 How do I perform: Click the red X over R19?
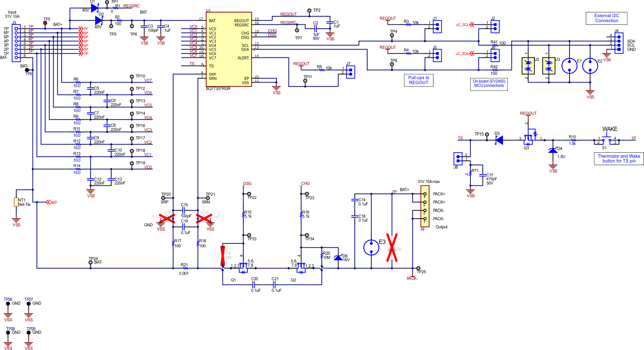click(223, 256)
